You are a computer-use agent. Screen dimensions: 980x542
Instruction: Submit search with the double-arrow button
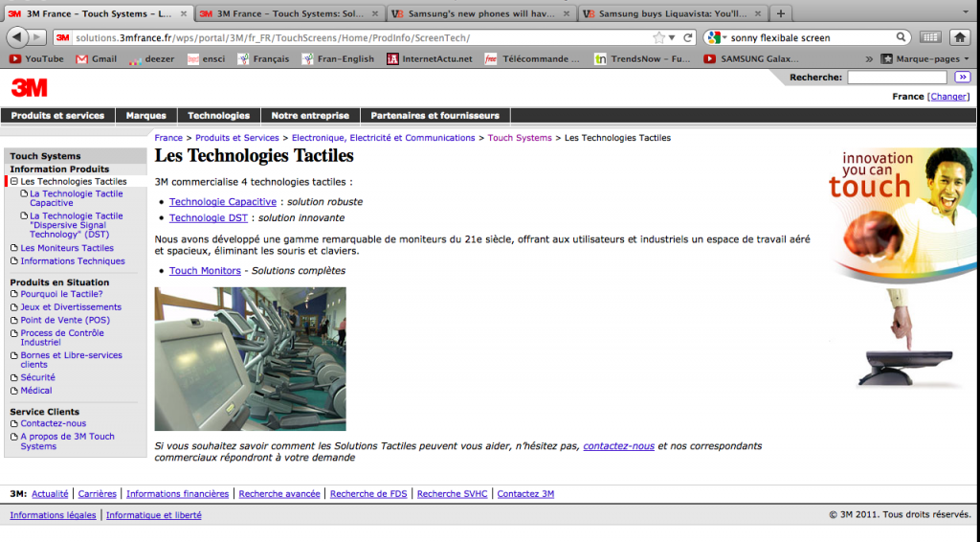point(963,77)
